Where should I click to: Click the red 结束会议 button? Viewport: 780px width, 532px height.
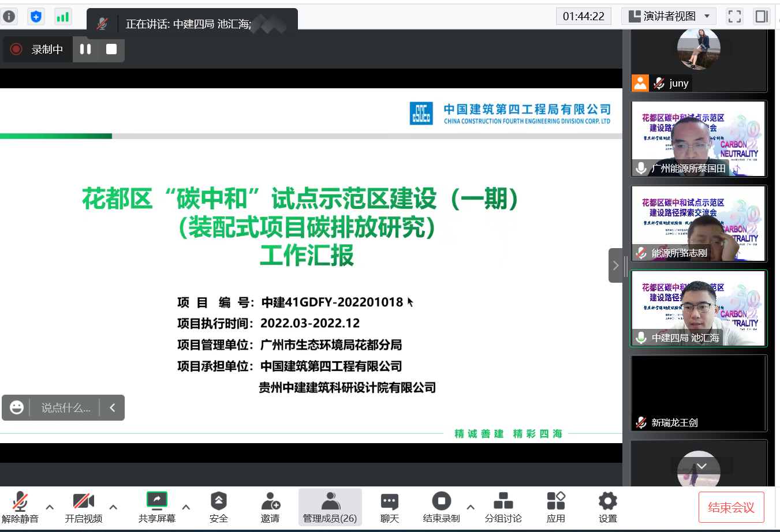pos(732,507)
